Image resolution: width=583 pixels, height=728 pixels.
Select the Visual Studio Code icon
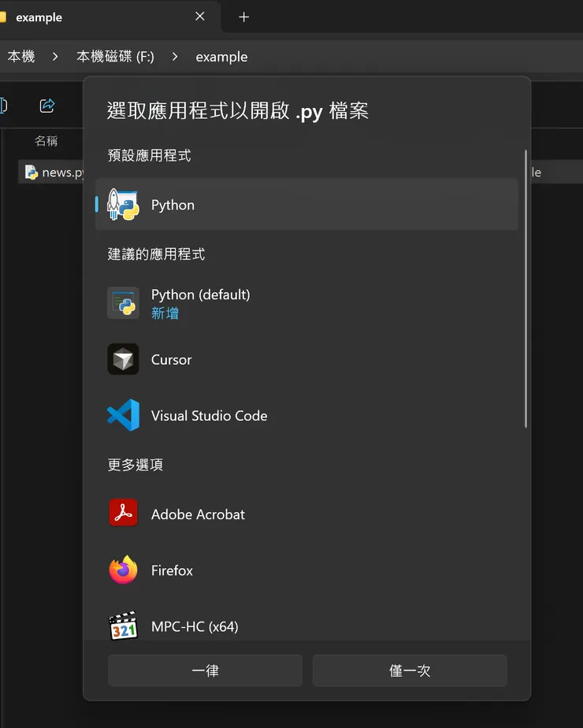(x=123, y=415)
